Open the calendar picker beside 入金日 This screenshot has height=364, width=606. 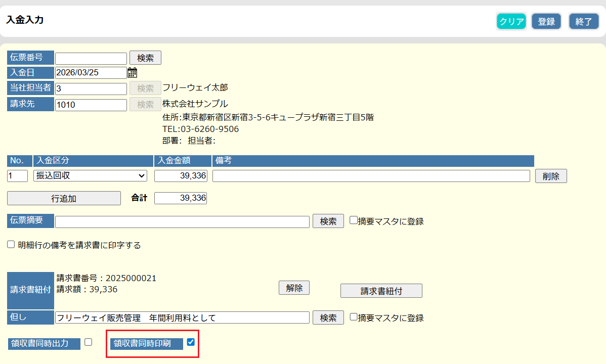tap(132, 73)
